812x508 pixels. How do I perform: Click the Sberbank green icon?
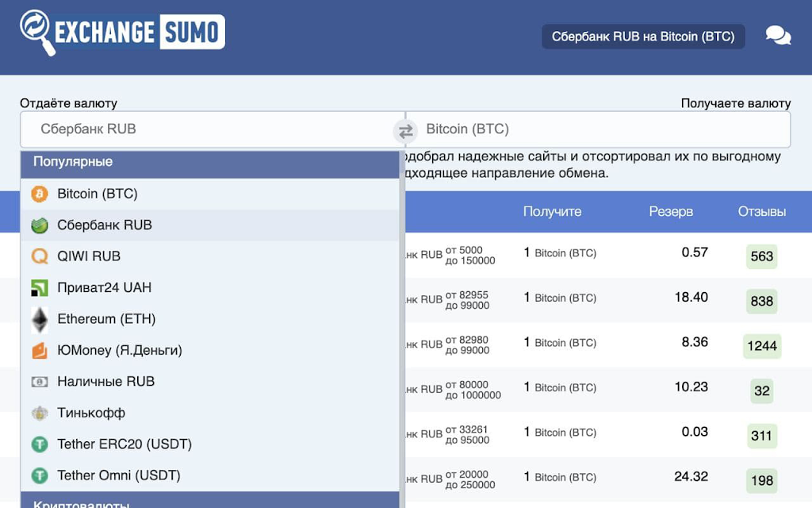(40, 225)
